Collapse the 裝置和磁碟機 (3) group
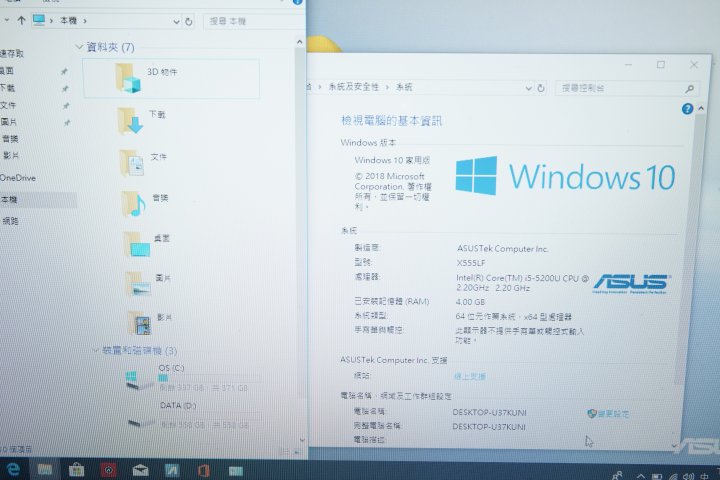The image size is (720, 480). 96,350
